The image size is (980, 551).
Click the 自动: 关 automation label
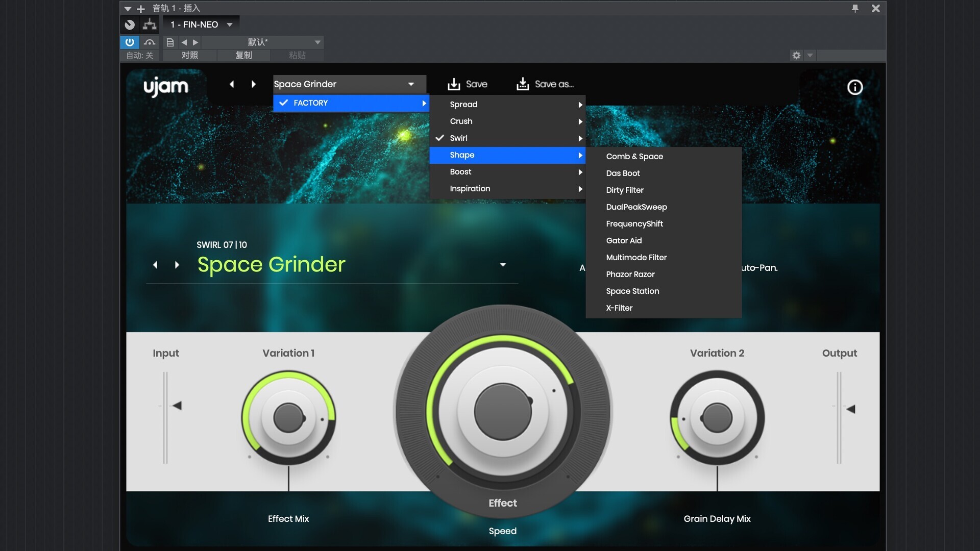click(x=139, y=55)
